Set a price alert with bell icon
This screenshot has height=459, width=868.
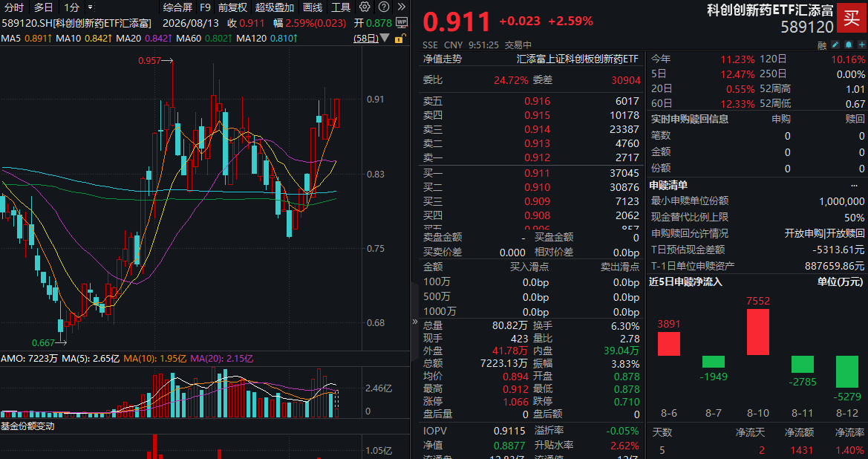tap(849, 45)
